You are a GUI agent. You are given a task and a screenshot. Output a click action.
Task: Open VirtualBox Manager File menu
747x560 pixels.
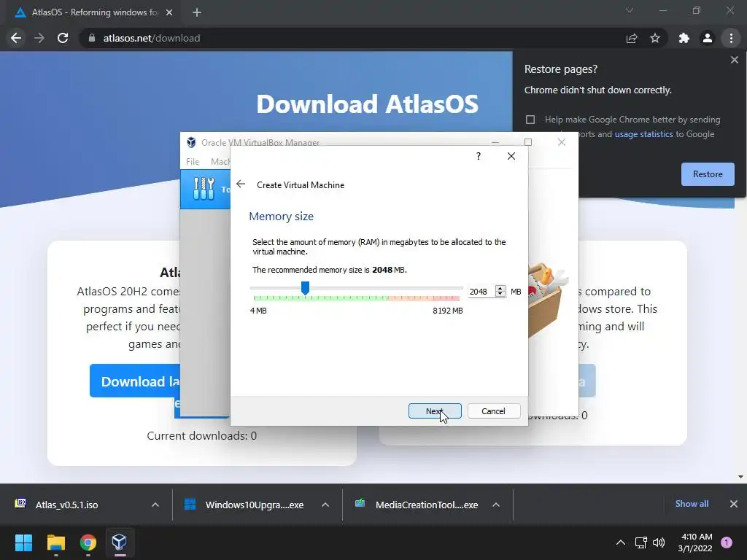pos(193,161)
